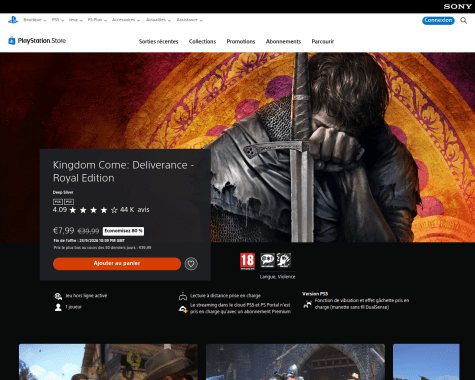Click the cloud streaming icon
This screenshot has height=380, width=475.
pyautogui.click(x=183, y=309)
